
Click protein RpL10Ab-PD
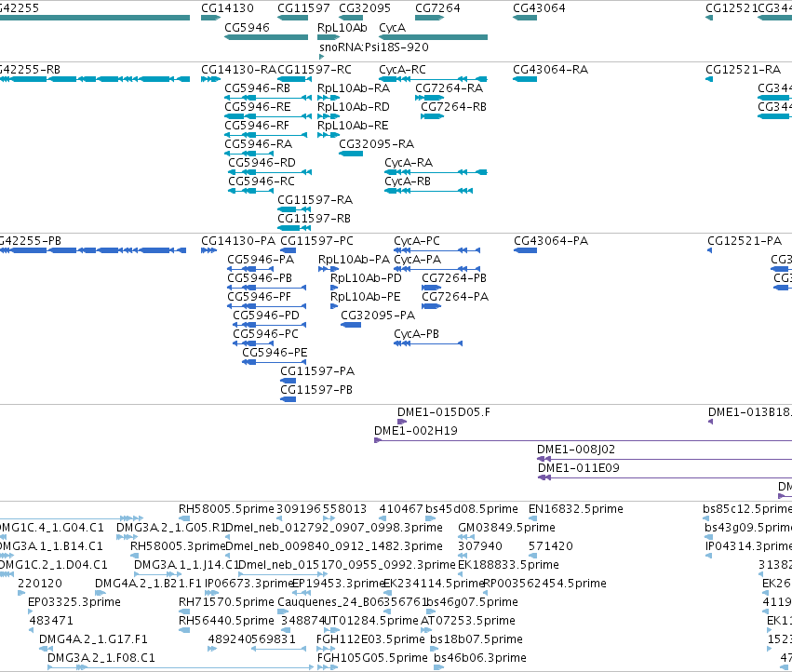coord(366,278)
